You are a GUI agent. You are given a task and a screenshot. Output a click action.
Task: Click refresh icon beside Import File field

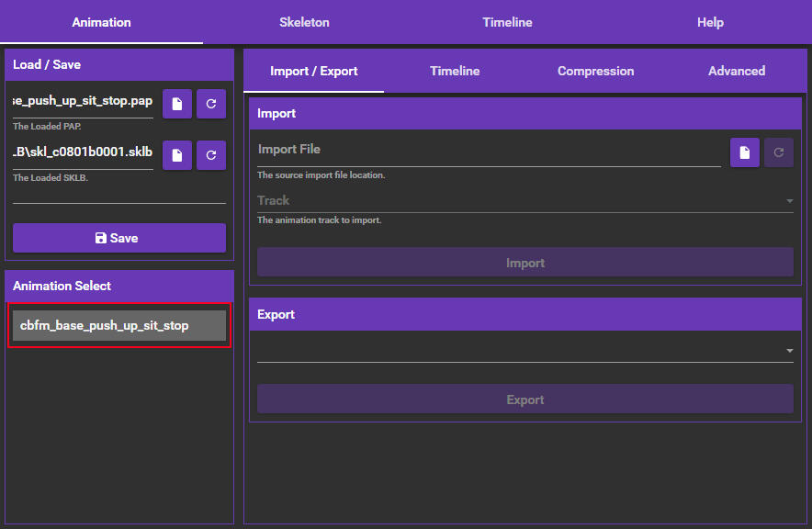tap(779, 152)
